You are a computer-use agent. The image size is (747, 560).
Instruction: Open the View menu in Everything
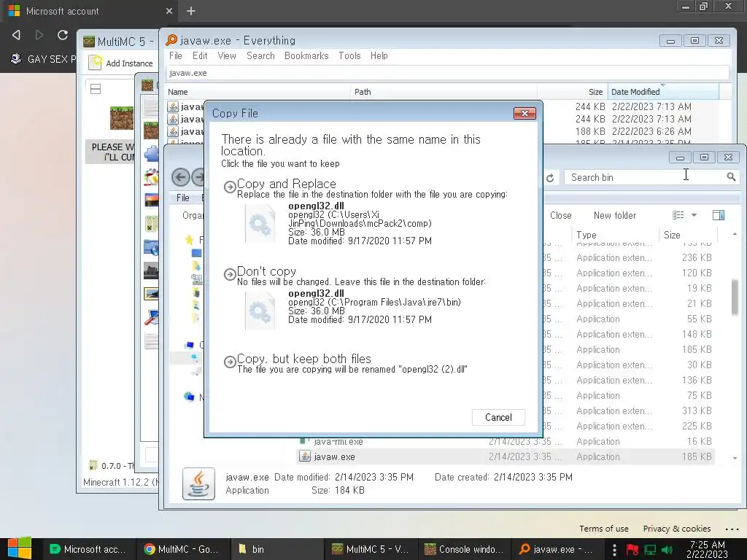pos(227,55)
